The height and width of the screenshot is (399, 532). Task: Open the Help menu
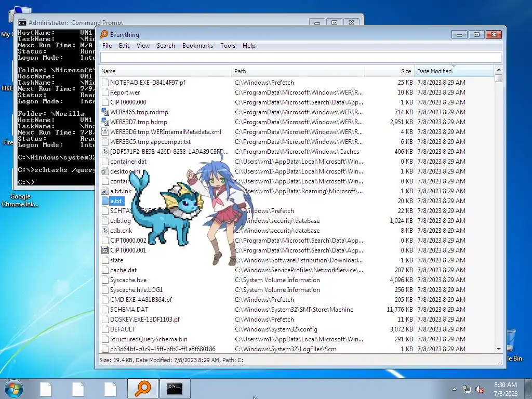pyautogui.click(x=249, y=46)
